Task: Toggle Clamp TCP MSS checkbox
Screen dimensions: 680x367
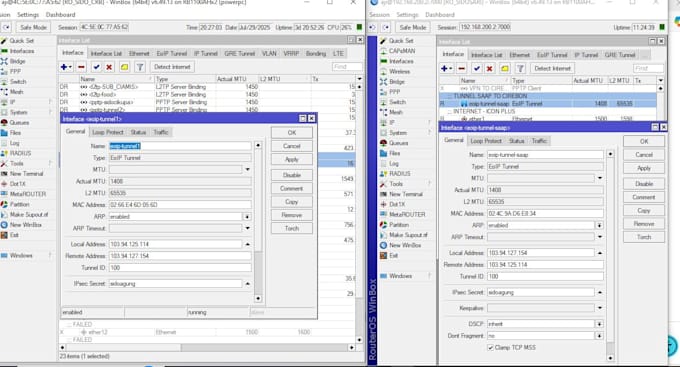Action: pyautogui.click(x=490, y=347)
